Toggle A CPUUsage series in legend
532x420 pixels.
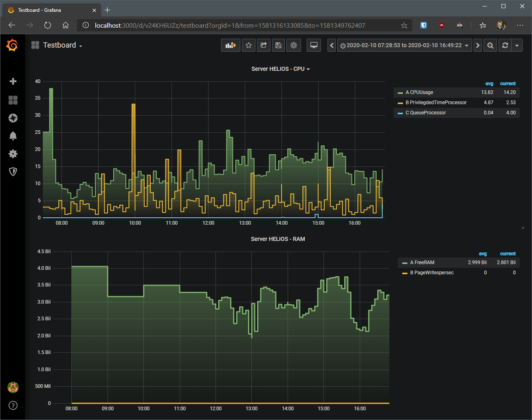419,92
